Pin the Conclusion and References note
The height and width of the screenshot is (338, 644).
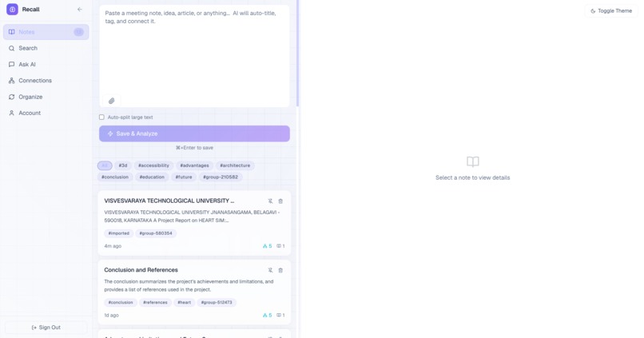pos(270,270)
